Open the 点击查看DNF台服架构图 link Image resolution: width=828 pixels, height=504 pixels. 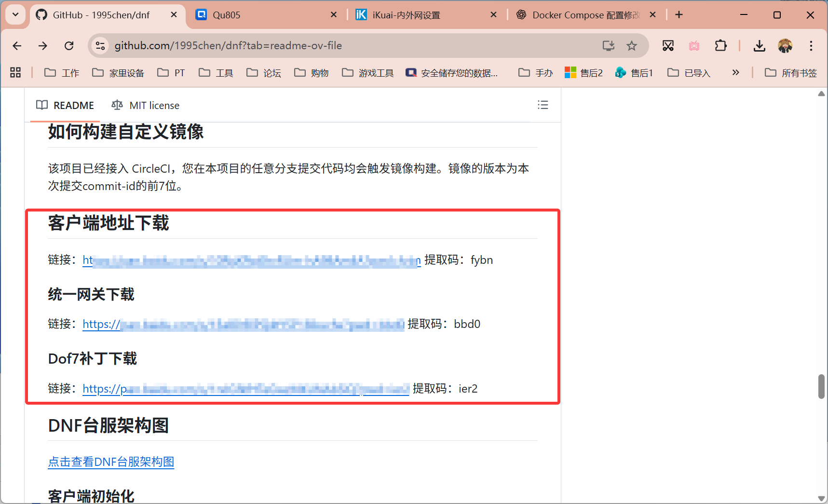pyautogui.click(x=110, y=462)
